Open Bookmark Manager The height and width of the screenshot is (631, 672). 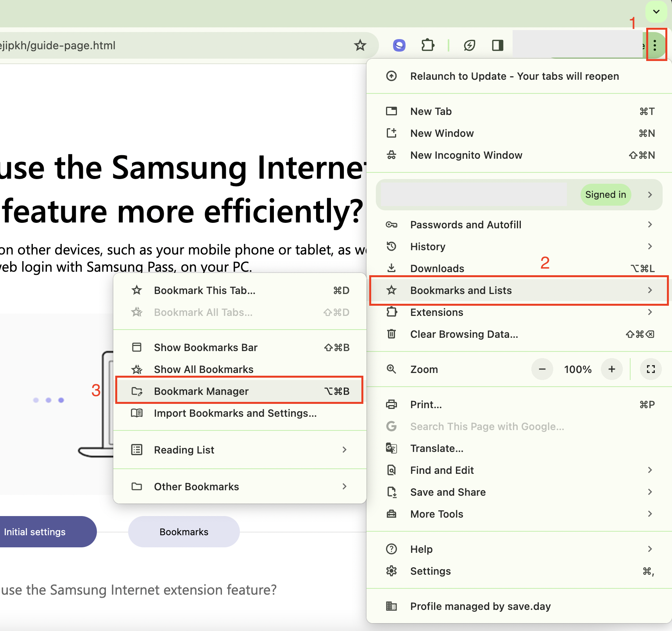click(x=239, y=391)
